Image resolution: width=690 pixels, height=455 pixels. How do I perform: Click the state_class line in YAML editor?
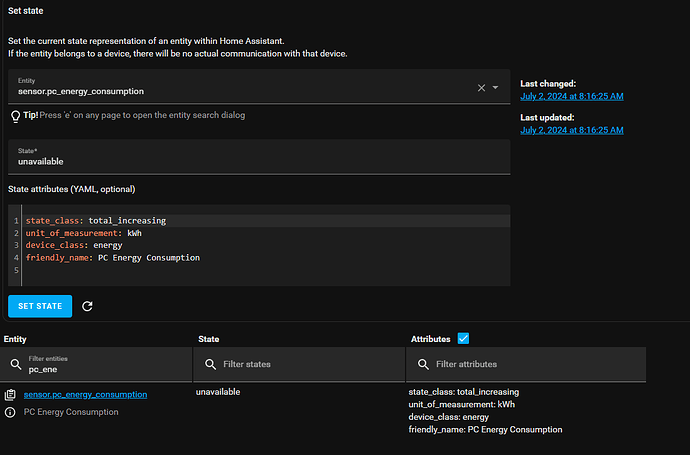(x=96, y=219)
